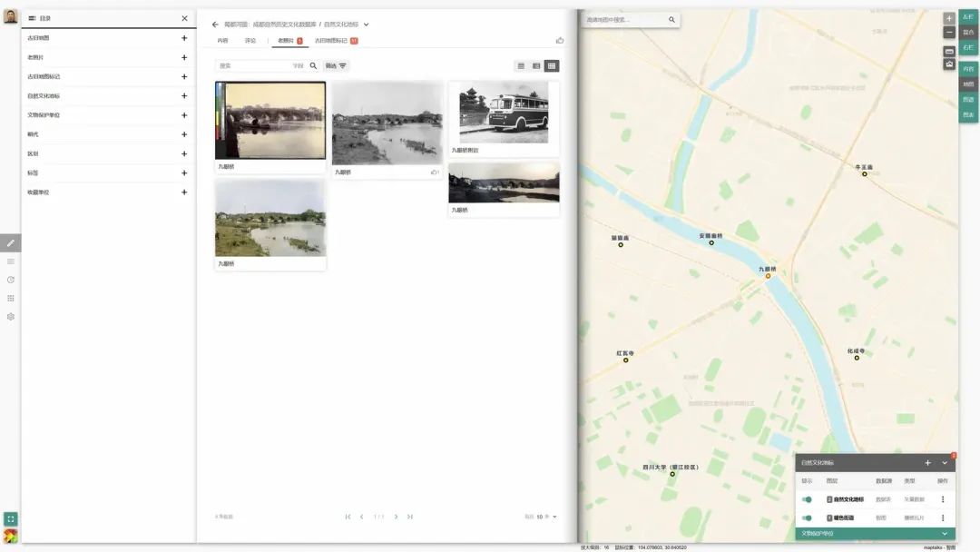Open the 古旧地图标记 tab
This screenshot has height=552, width=980.
click(336, 41)
